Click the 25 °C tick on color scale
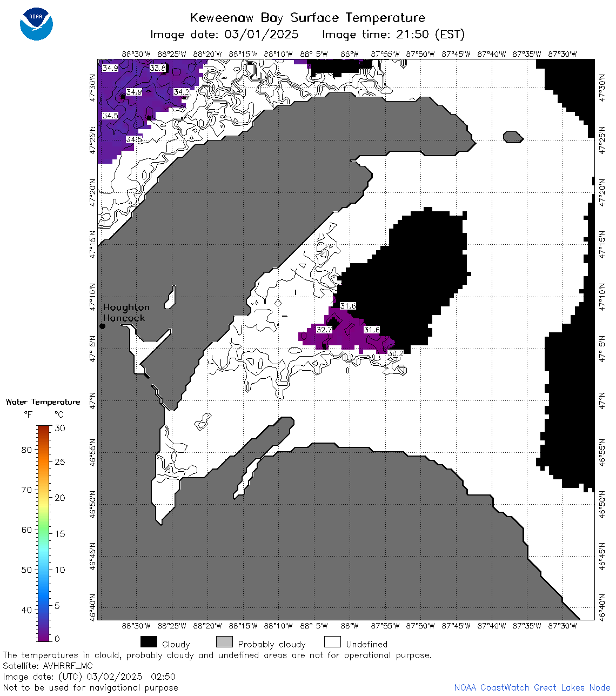616x696 pixels. coord(60,462)
